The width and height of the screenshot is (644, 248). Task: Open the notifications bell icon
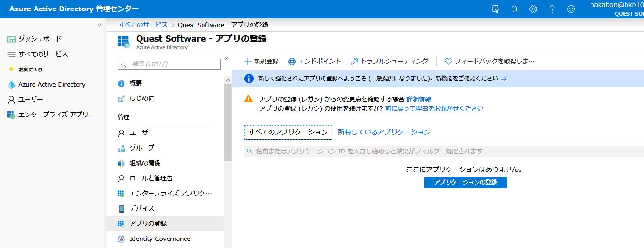pos(514,9)
